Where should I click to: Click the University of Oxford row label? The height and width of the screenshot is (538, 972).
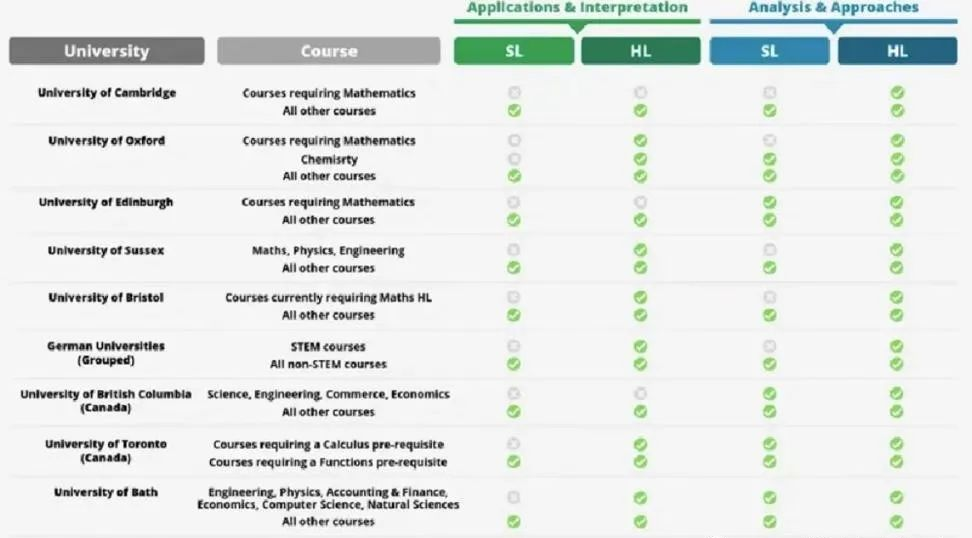click(107, 141)
